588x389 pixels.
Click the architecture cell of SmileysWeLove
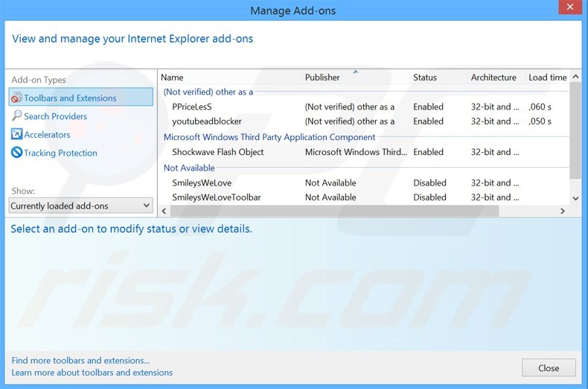click(495, 183)
